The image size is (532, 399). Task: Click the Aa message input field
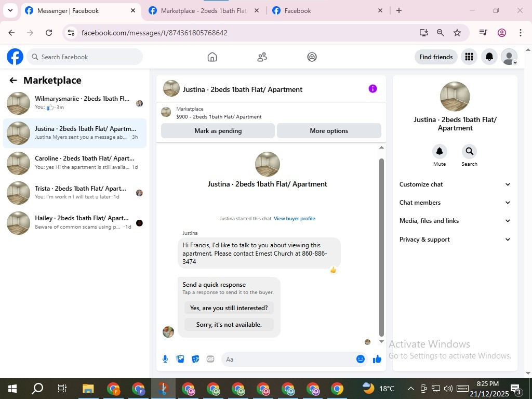(288, 360)
